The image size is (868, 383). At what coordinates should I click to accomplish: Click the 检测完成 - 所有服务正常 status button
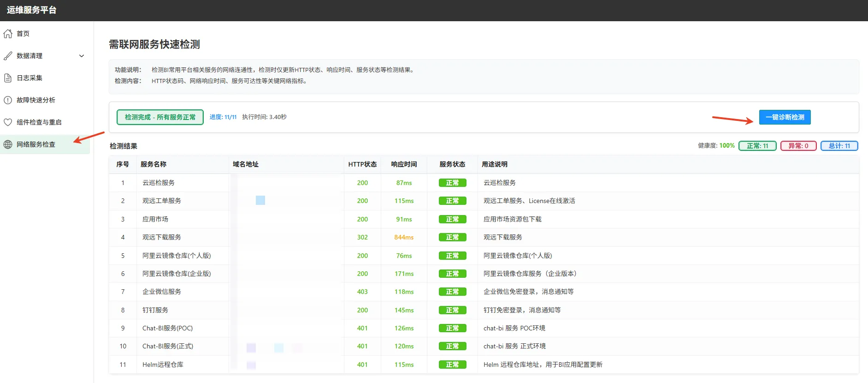click(x=160, y=117)
